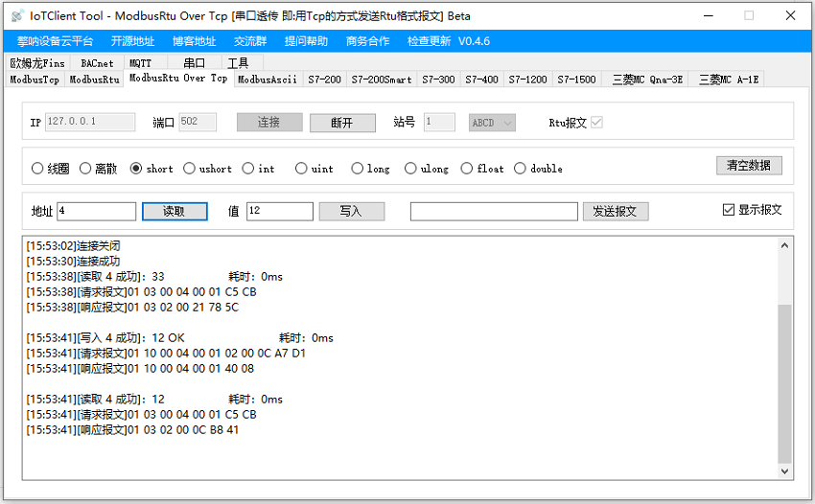Click log line '01 03 02 00 0C B8 41'

click(x=132, y=430)
